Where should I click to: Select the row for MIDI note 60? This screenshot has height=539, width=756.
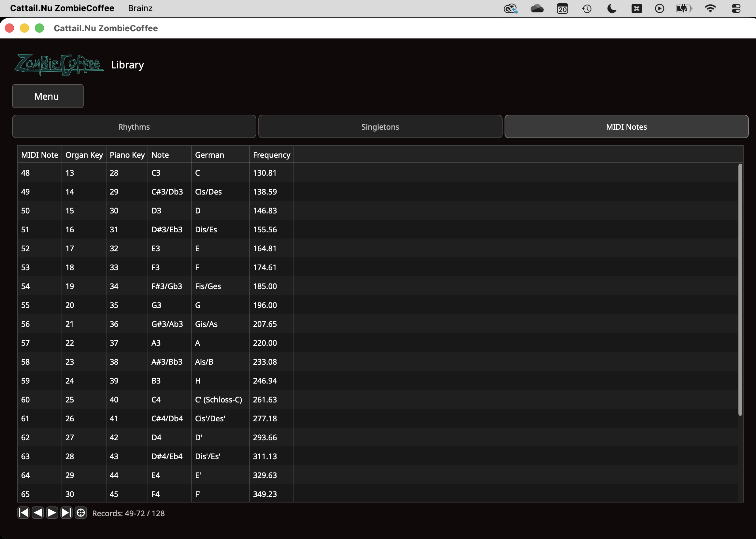coord(378,400)
